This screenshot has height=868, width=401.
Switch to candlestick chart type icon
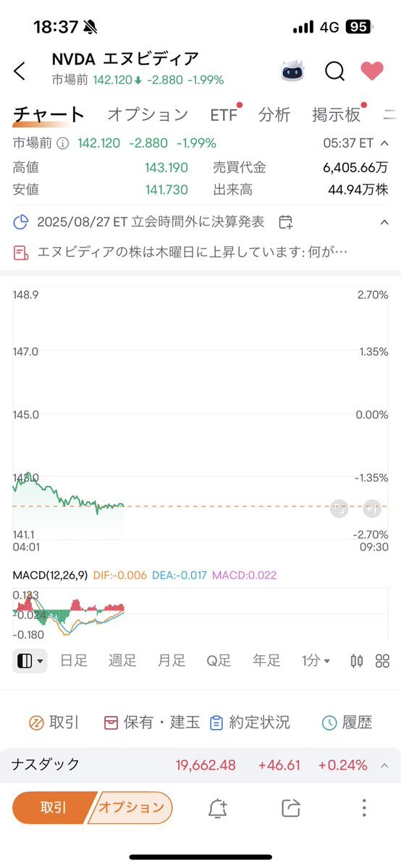point(357,660)
